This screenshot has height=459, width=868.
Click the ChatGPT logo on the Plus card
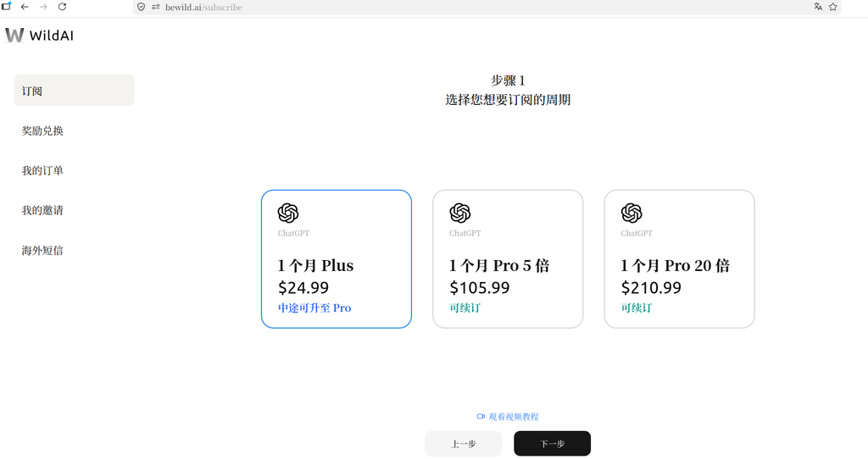(x=288, y=213)
